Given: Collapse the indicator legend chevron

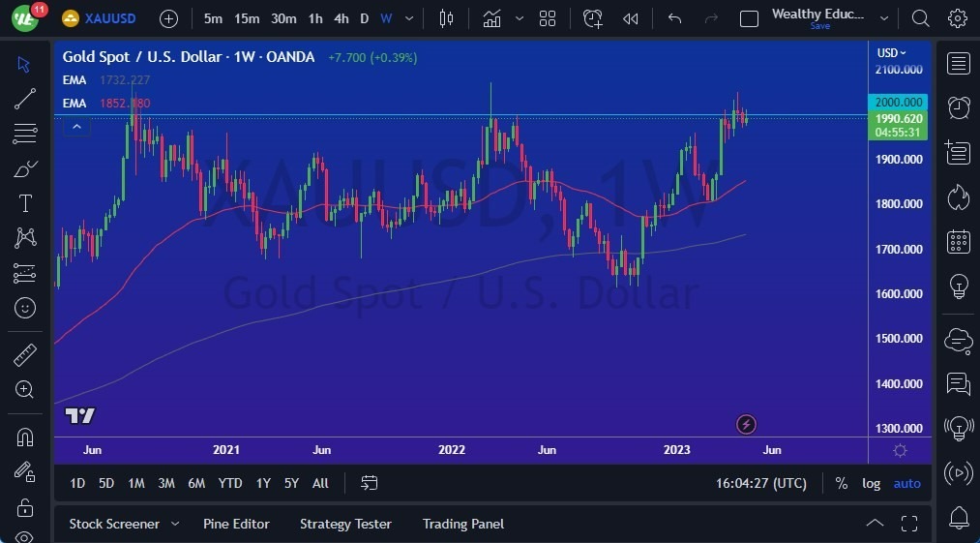Looking at the screenshot, I should (76, 127).
